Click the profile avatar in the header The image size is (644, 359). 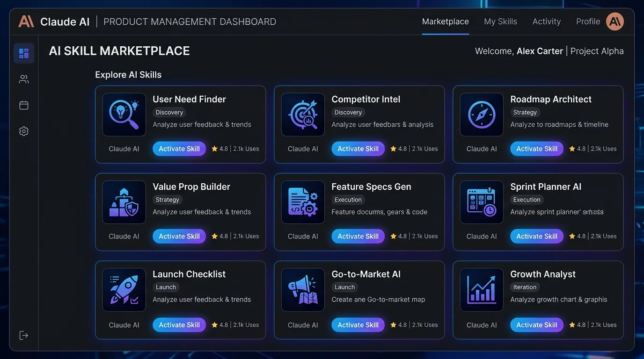coord(615,22)
